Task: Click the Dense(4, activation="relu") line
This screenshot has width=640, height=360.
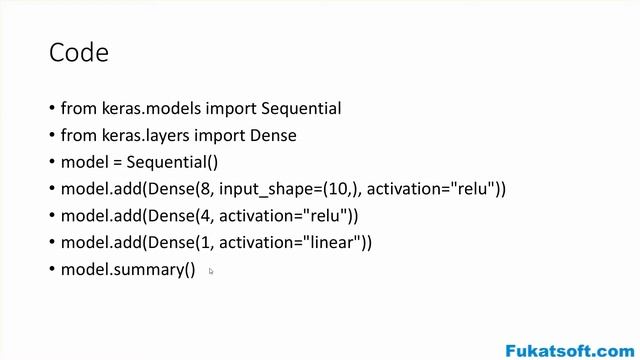Action: click(209, 216)
